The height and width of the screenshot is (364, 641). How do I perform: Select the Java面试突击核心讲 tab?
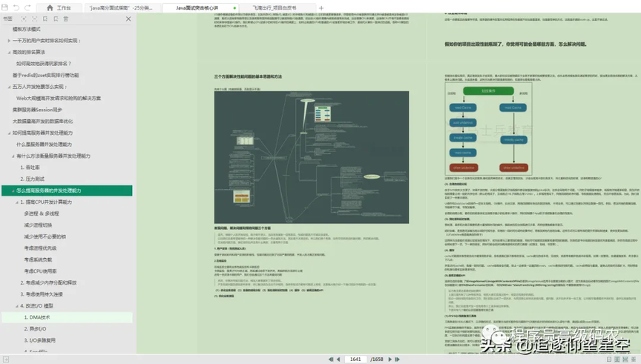coord(200,7)
